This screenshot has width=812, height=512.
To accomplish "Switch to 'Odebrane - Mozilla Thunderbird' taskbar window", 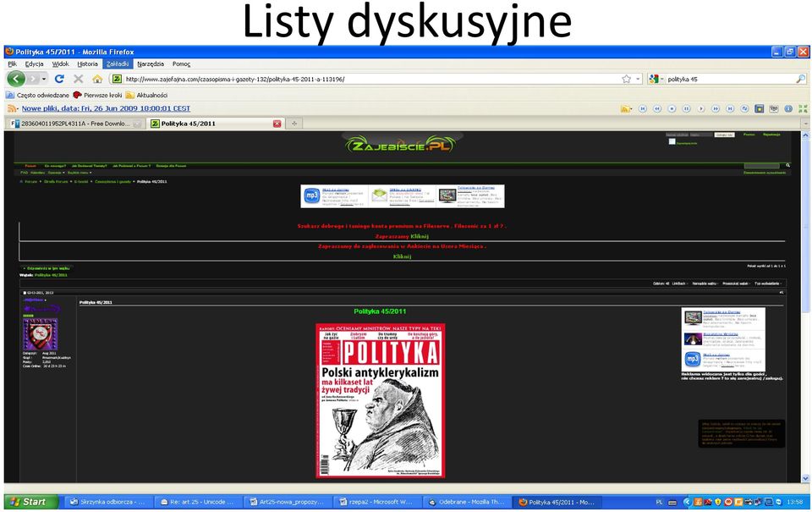I will 467,502.
